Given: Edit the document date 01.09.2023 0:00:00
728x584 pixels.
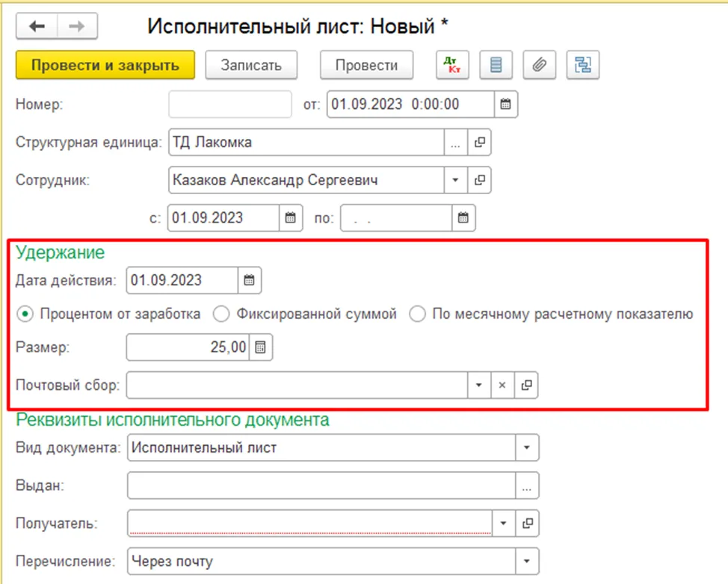Looking at the screenshot, I should [410, 104].
